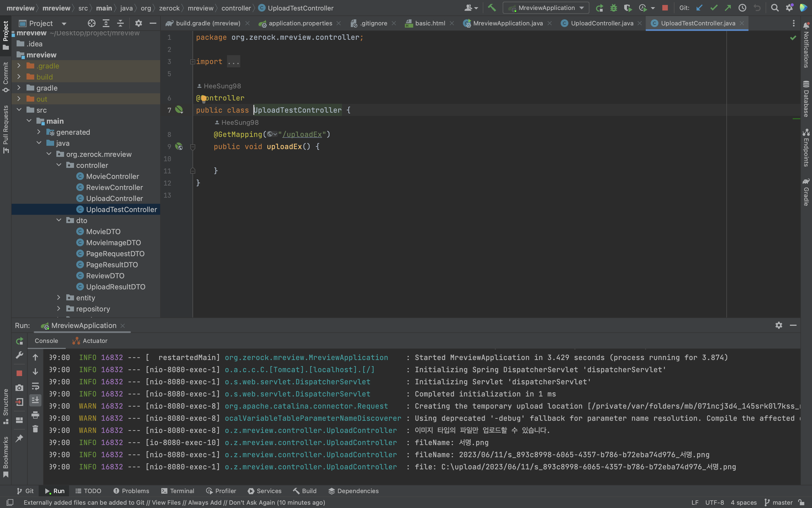This screenshot has width=812, height=508.
Task: Click gutter icon beside class UploadTestController
Action: pyautogui.click(x=179, y=110)
